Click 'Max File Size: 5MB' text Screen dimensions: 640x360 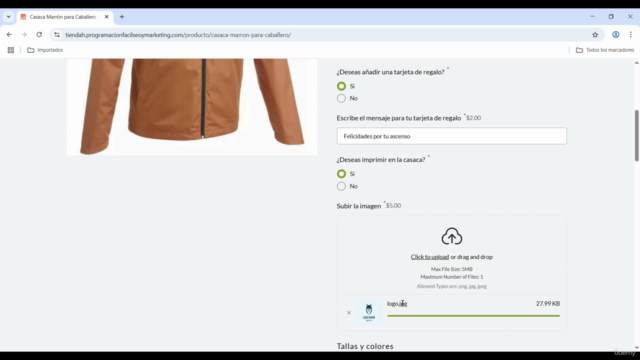tap(451, 269)
